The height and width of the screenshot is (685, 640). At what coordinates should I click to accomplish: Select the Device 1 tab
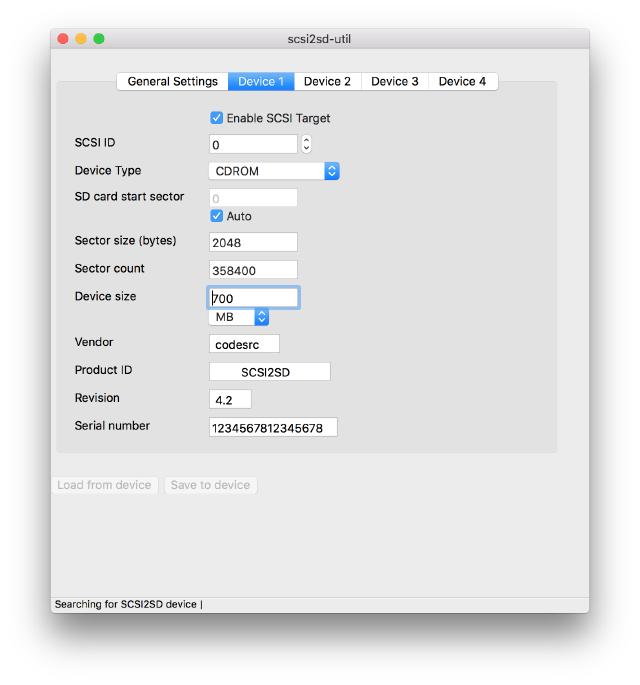261,82
